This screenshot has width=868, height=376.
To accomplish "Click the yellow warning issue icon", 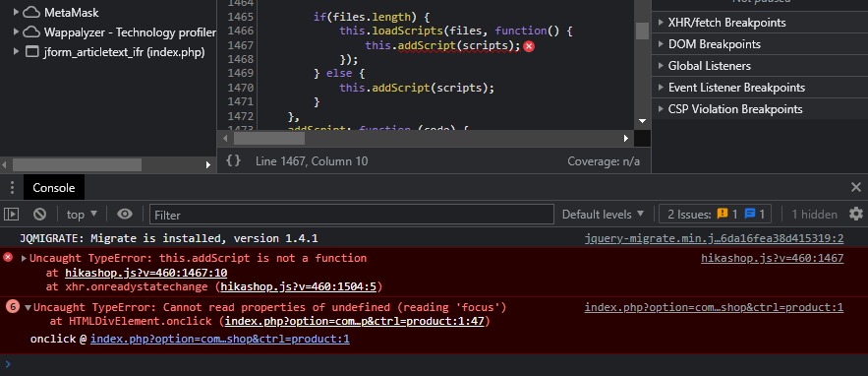I will click(x=722, y=214).
